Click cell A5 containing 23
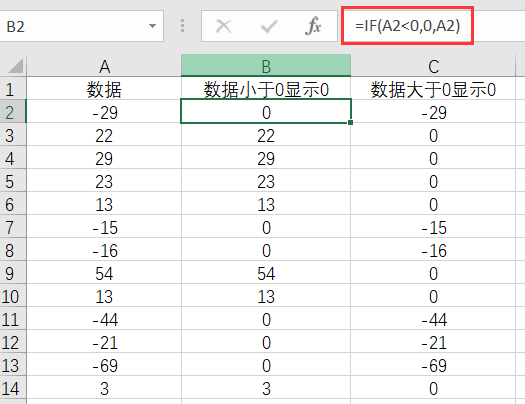Image resolution: width=525 pixels, height=404 pixels. 104,180
